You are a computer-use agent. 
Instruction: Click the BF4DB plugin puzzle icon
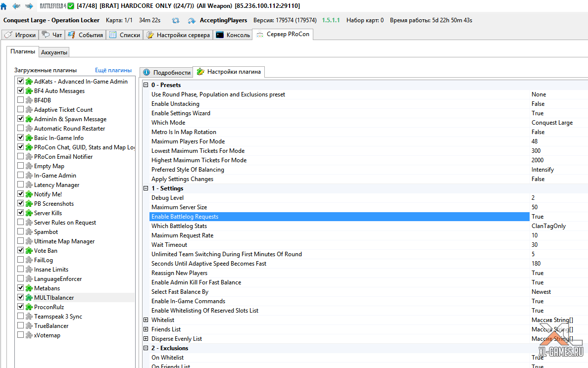click(29, 100)
